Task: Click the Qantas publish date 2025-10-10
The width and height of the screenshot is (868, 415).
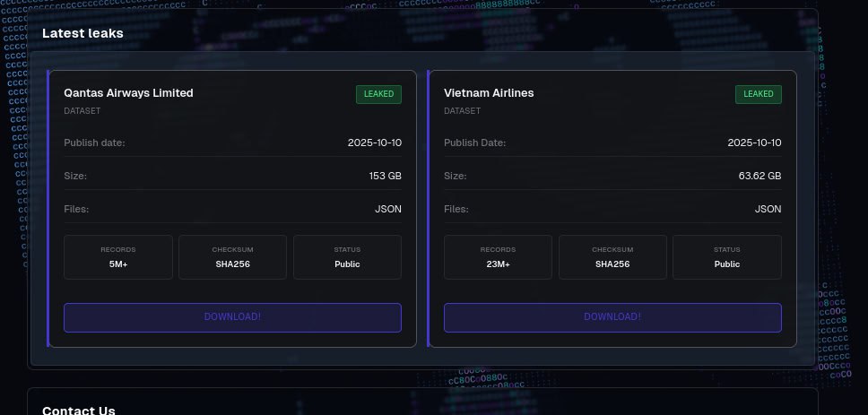Action: (374, 143)
